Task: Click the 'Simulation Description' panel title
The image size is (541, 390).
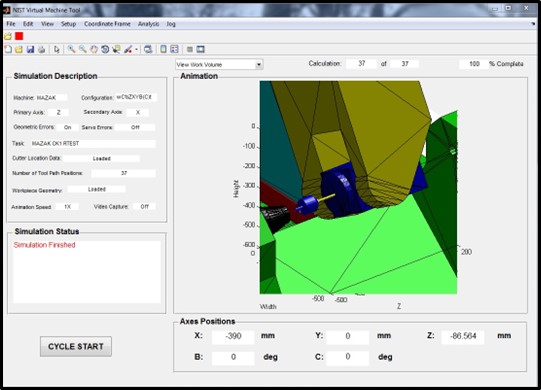Action: pyautogui.click(x=55, y=76)
